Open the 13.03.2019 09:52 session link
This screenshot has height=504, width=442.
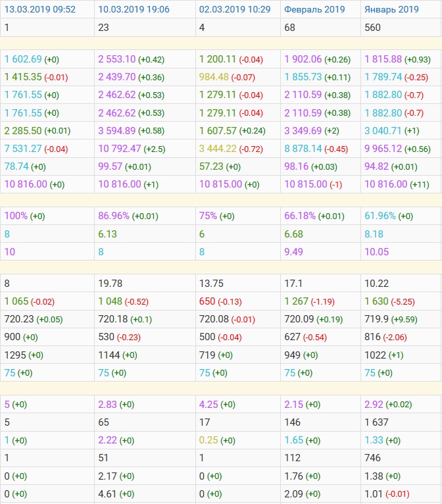point(40,9)
